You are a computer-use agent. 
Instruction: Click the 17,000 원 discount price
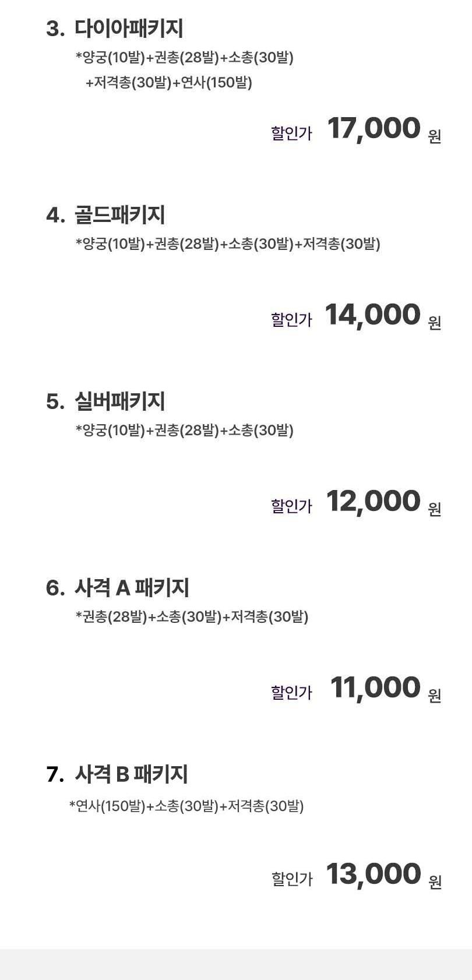384,129
